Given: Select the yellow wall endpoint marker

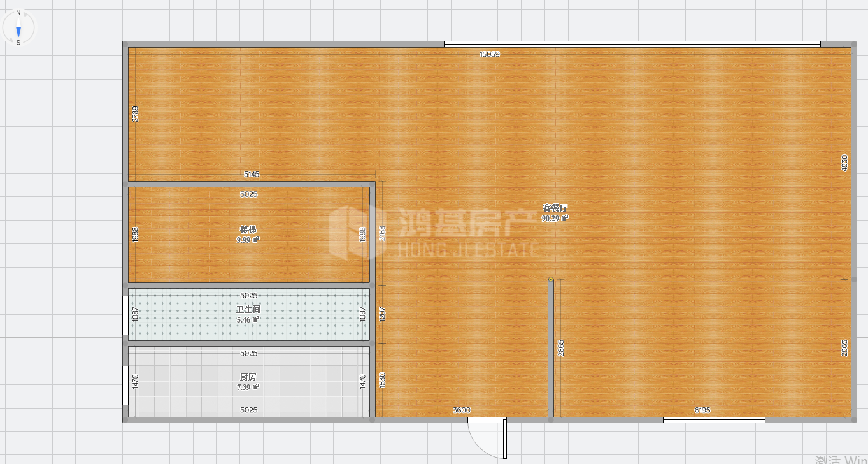Looking at the screenshot, I should pyautogui.click(x=551, y=279).
